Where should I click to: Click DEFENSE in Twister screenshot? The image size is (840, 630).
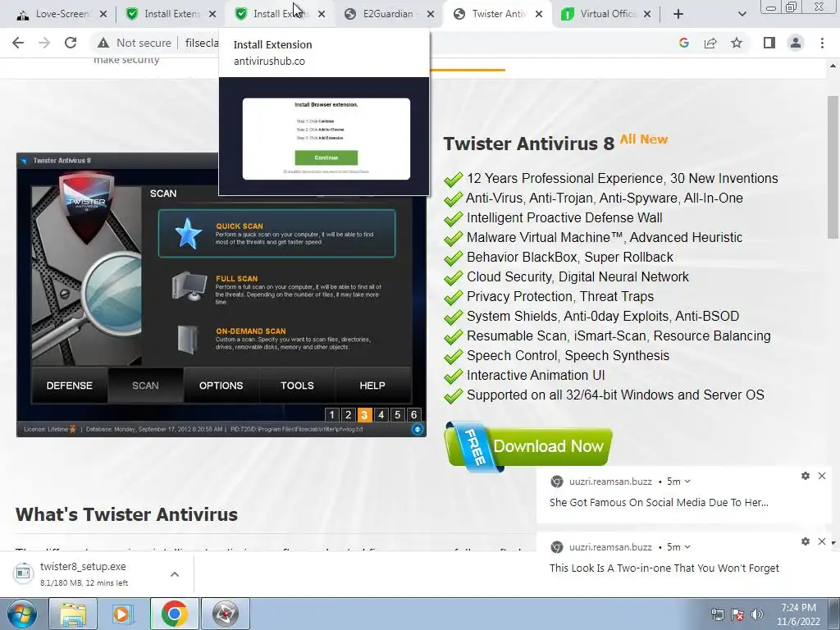69,386
